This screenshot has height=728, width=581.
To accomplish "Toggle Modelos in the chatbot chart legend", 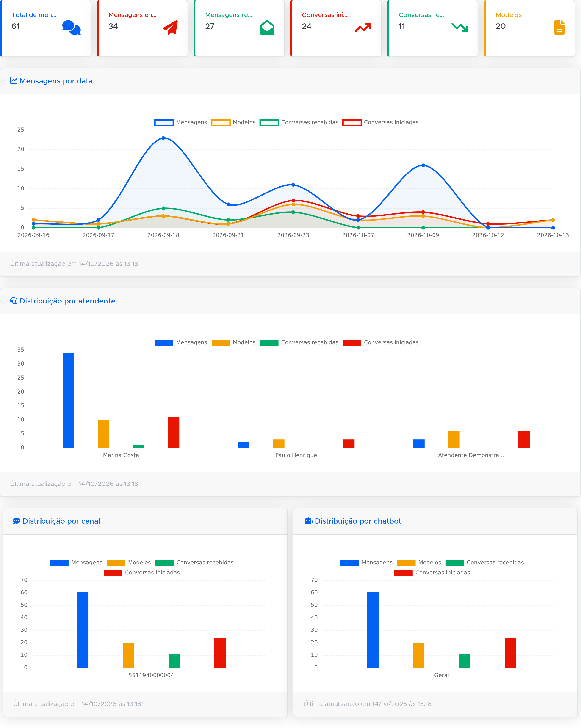I will click(x=419, y=563).
